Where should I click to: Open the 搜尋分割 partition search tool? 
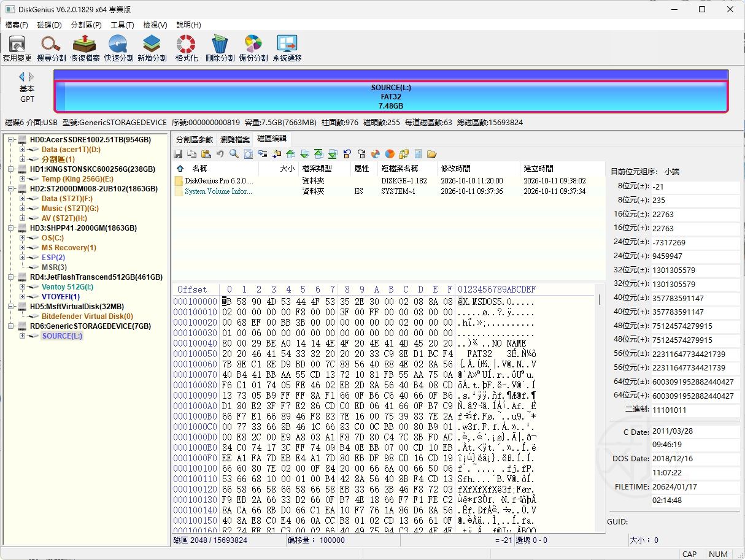pos(51,48)
